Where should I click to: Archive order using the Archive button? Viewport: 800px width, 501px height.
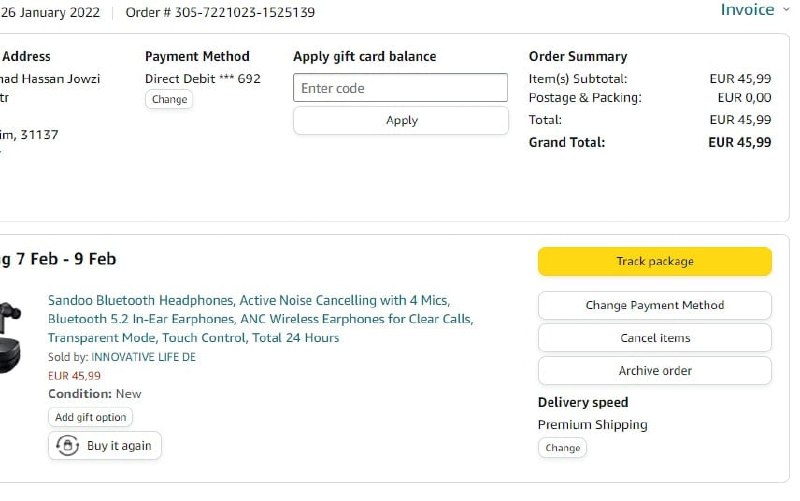pos(654,370)
